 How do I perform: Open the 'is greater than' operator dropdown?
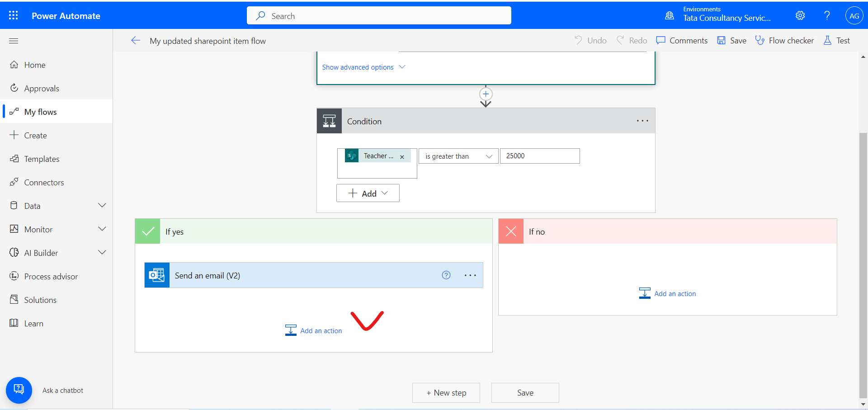[458, 156]
